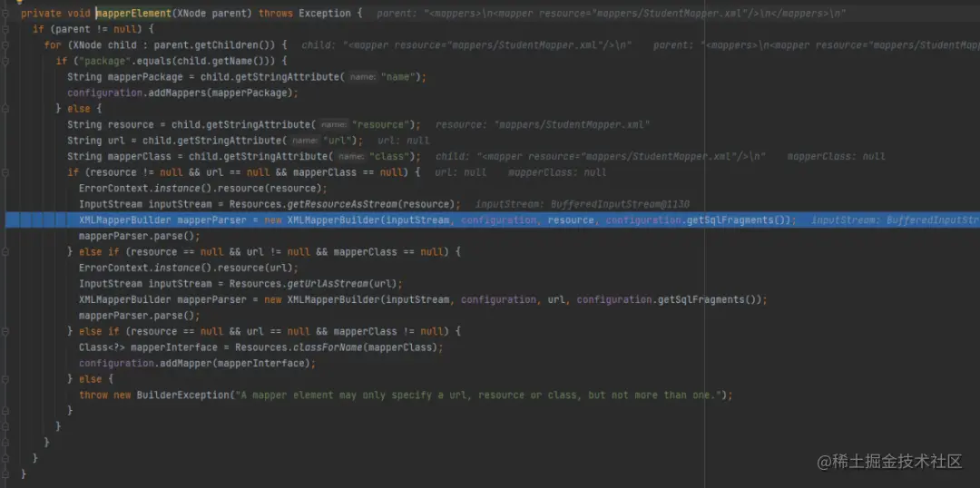Click 'configuration.addMapper(mapperInterface);'

pyautogui.click(x=198, y=363)
